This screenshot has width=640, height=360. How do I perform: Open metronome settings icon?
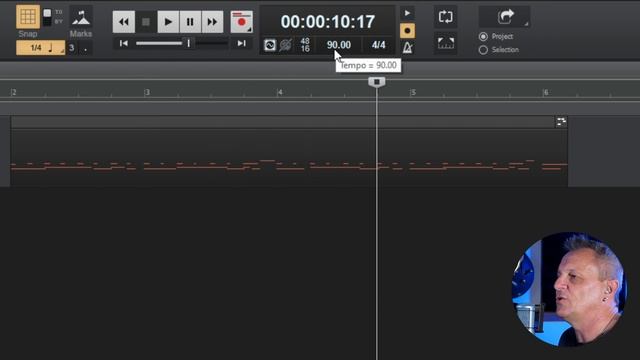[407, 48]
